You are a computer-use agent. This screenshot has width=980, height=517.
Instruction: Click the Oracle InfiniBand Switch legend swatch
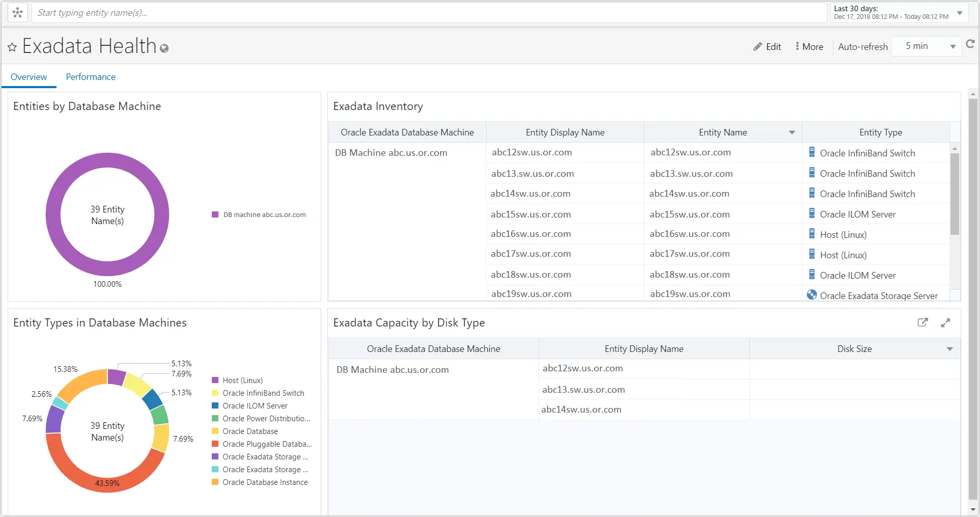point(215,393)
